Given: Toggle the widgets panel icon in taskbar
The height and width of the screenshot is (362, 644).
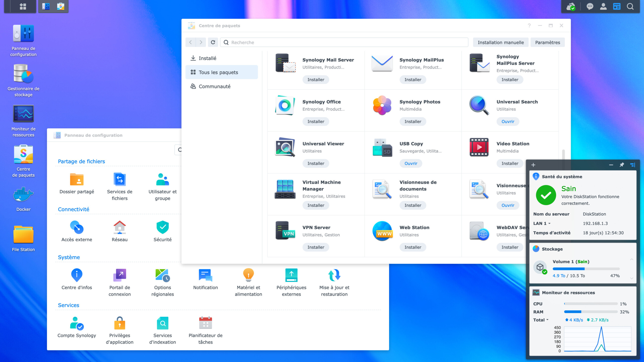Looking at the screenshot, I should click(617, 6).
